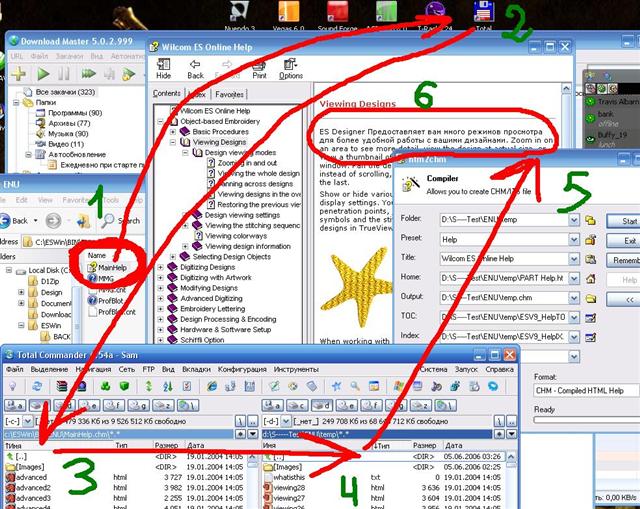Screen dimensions: 640x509
Task: Switch to the Favorites tab in Wilcom Help
Action: (x=229, y=94)
